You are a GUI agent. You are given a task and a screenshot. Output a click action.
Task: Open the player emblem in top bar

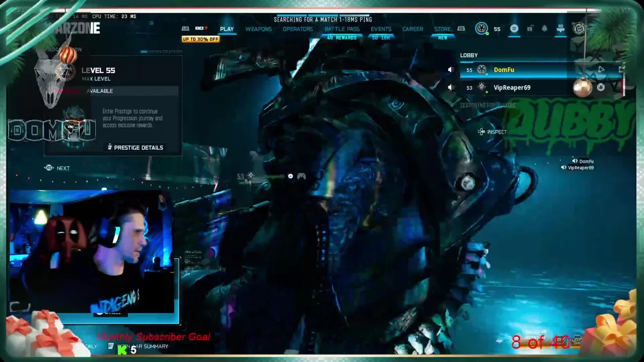pyautogui.click(x=481, y=29)
